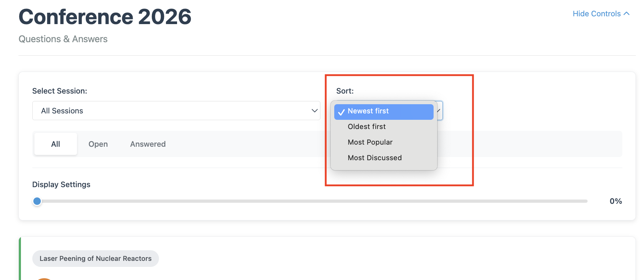Click the "Display Settings" label

[61, 184]
